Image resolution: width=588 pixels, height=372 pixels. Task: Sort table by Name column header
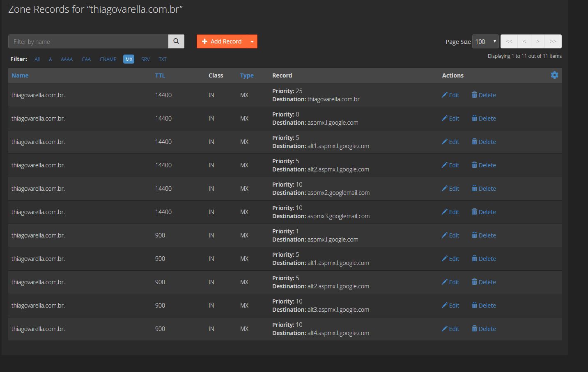(x=20, y=75)
